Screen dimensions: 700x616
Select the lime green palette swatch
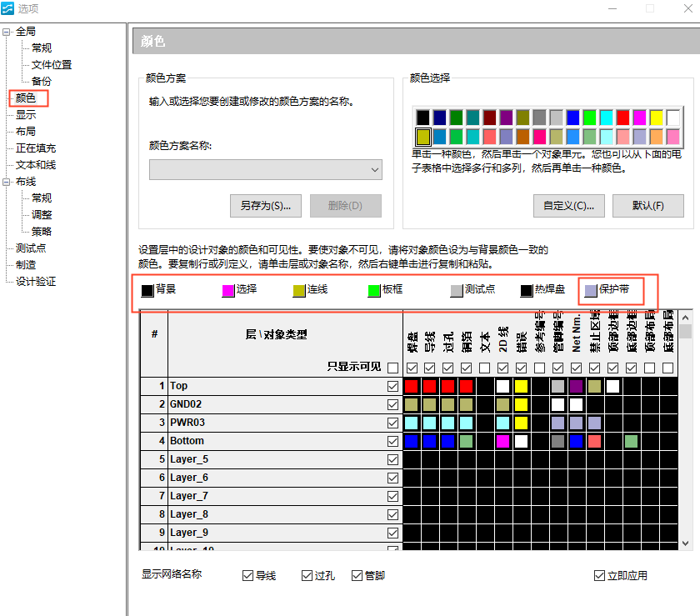589,118
